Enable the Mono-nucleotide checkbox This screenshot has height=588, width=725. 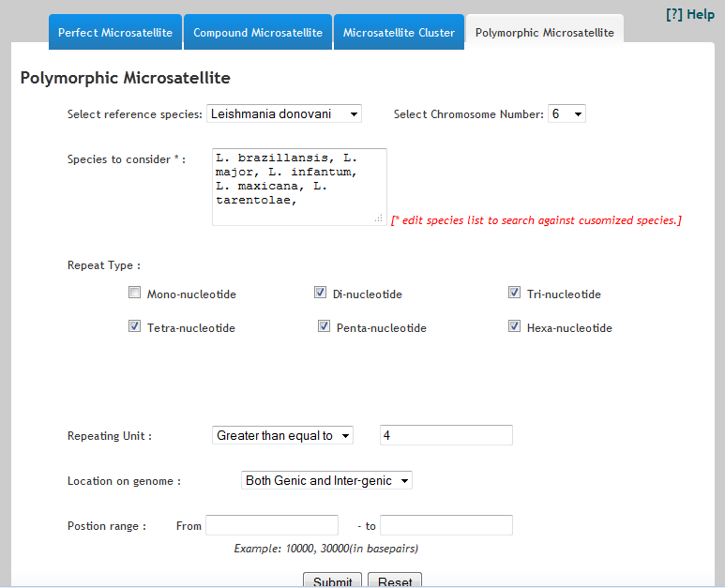coord(135,293)
